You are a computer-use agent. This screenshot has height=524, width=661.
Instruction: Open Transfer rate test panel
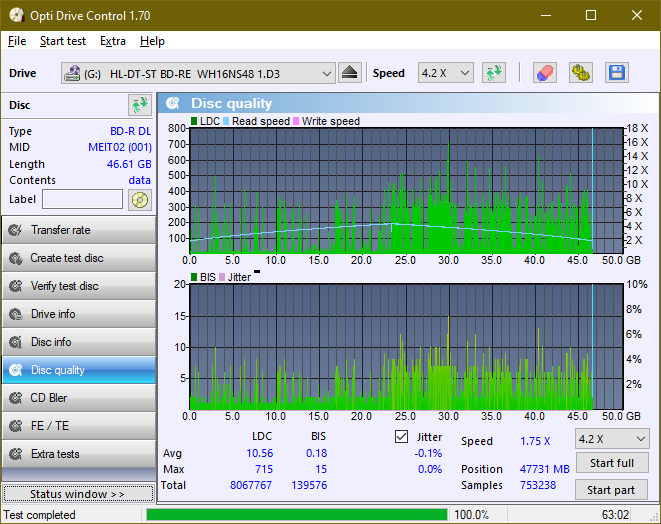78,230
